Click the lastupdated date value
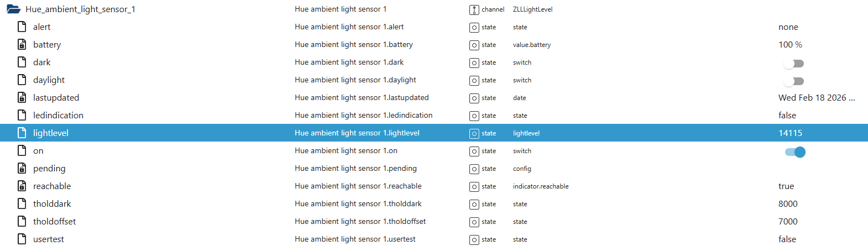The image size is (868, 251). tap(816, 98)
